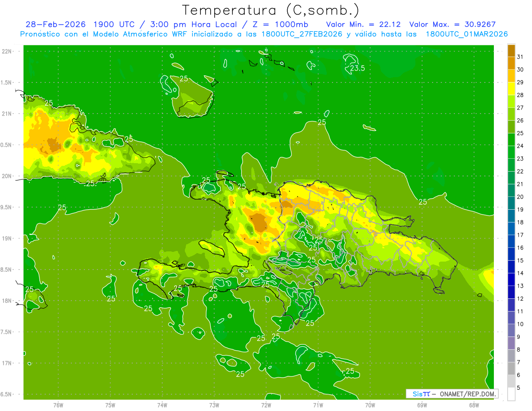Pick the legend band between 11 and 12
532x411 pixels.
(x=511, y=305)
